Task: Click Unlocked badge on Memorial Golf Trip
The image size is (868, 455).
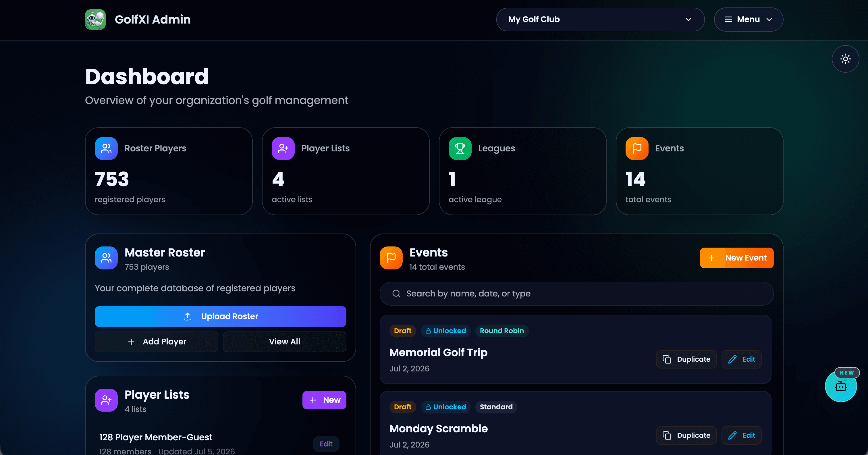Action: point(445,331)
